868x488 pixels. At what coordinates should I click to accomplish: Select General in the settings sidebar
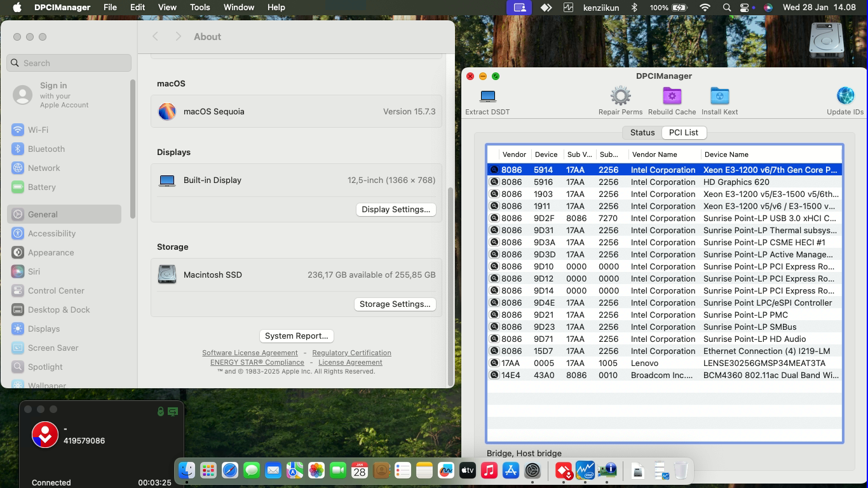click(64, 214)
